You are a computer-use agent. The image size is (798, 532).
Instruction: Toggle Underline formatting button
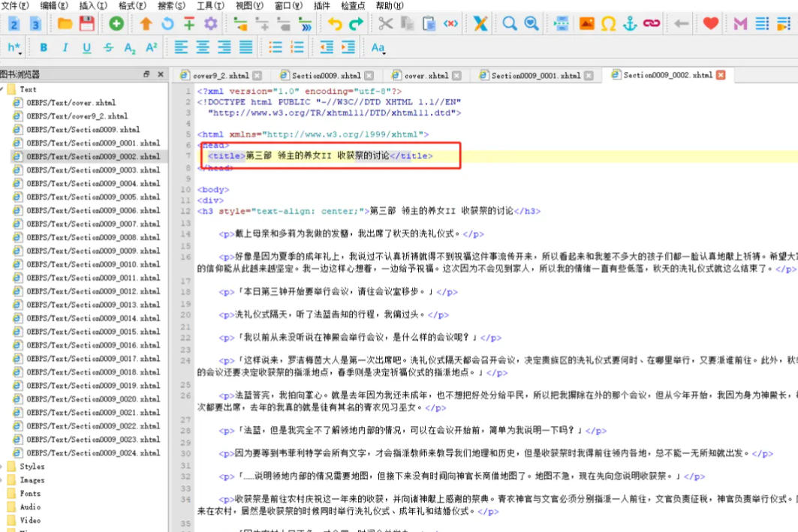(86, 47)
